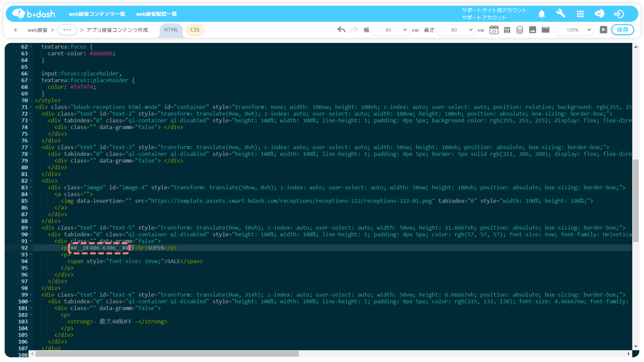This screenshot has height=362, width=644.
Task: Click the 最大60%OFF strong text
Action: [x=116, y=322]
